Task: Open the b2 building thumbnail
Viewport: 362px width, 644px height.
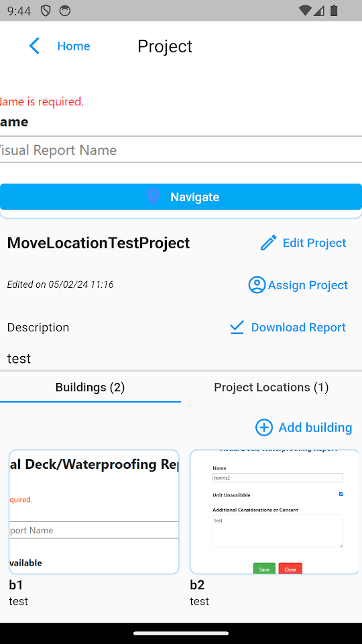Action: (x=274, y=512)
